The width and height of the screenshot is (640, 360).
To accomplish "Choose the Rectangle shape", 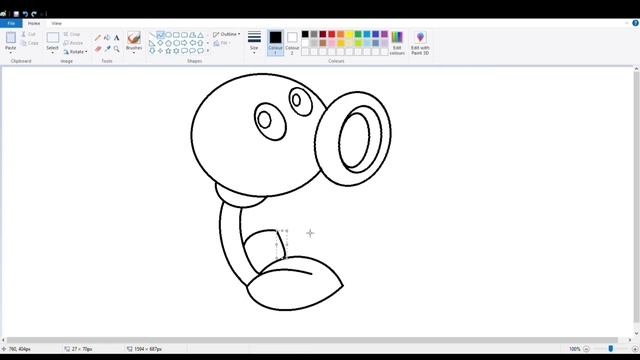I will (176, 35).
